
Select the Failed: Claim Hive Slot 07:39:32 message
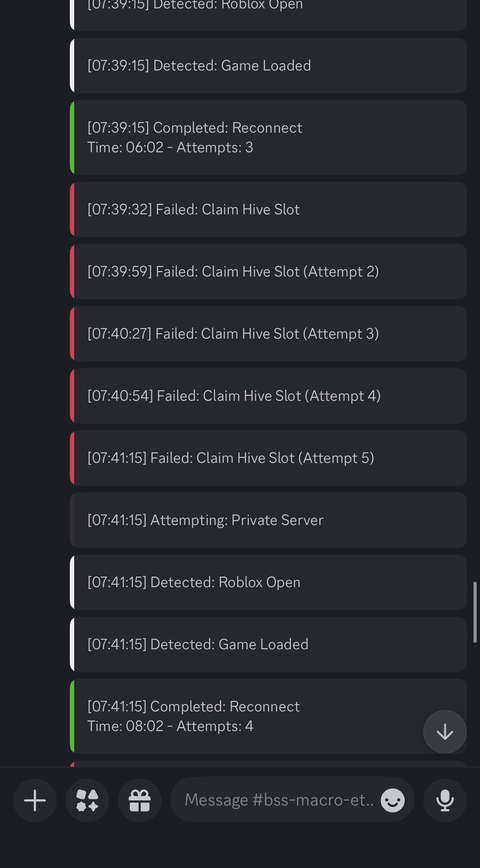(x=268, y=210)
